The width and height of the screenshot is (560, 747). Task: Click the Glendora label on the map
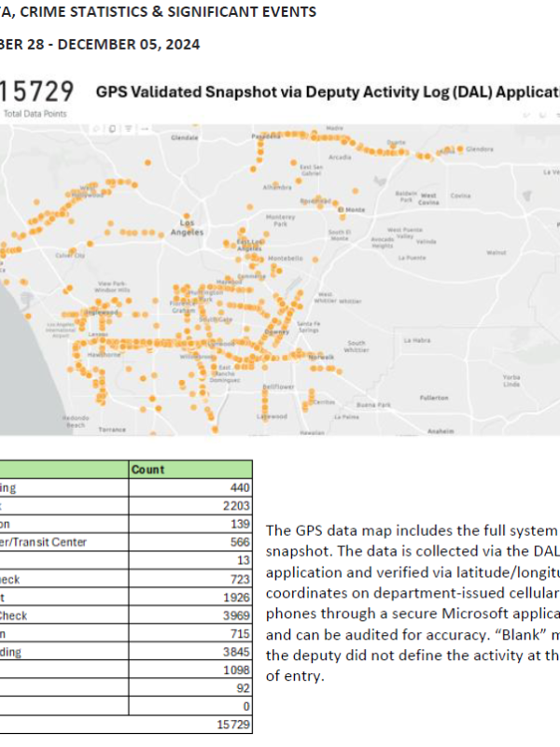tap(478, 148)
